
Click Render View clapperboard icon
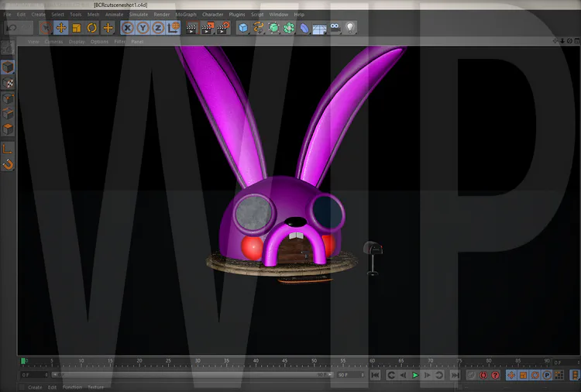192,28
